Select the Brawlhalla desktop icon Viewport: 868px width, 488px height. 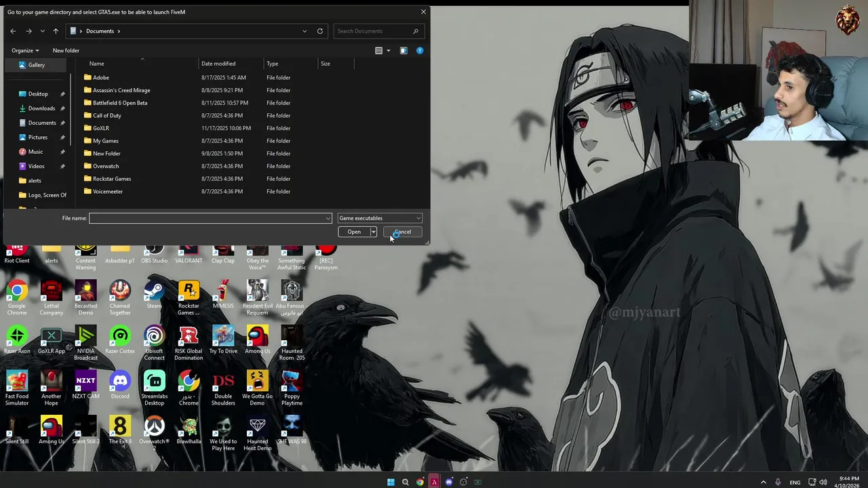pyautogui.click(x=189, y=431)
